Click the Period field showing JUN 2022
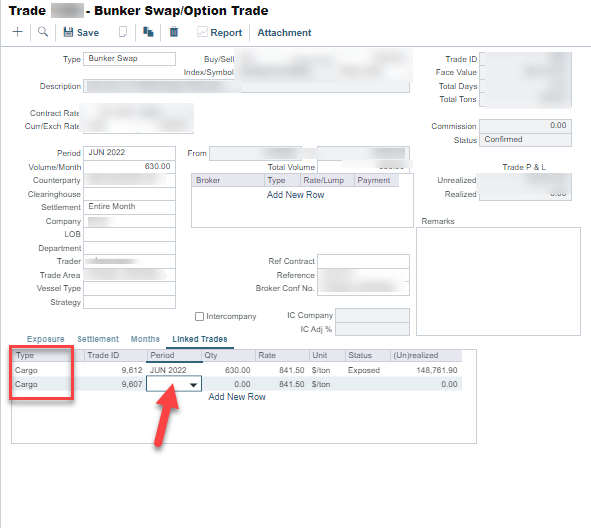The width and height of the screenshot is (591, 528). click(129, 153)
